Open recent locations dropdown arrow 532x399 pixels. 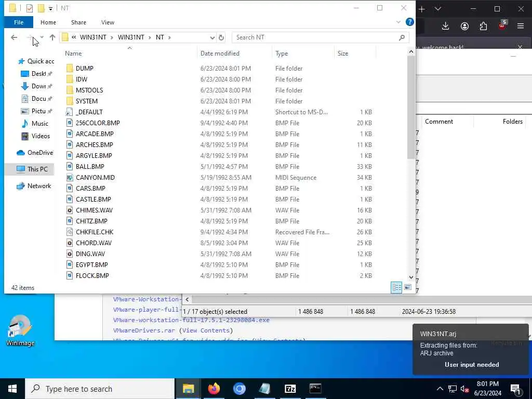(x=42, y=37)
